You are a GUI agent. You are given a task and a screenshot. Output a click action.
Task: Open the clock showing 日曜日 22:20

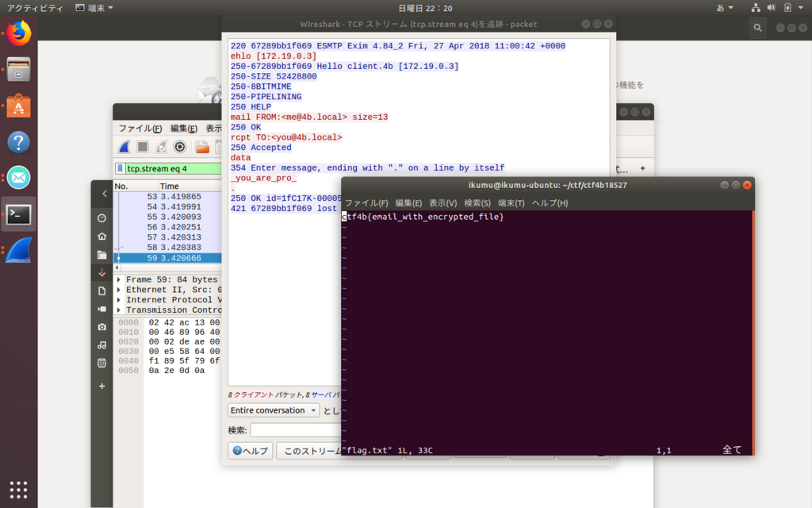tap(425, 8)
